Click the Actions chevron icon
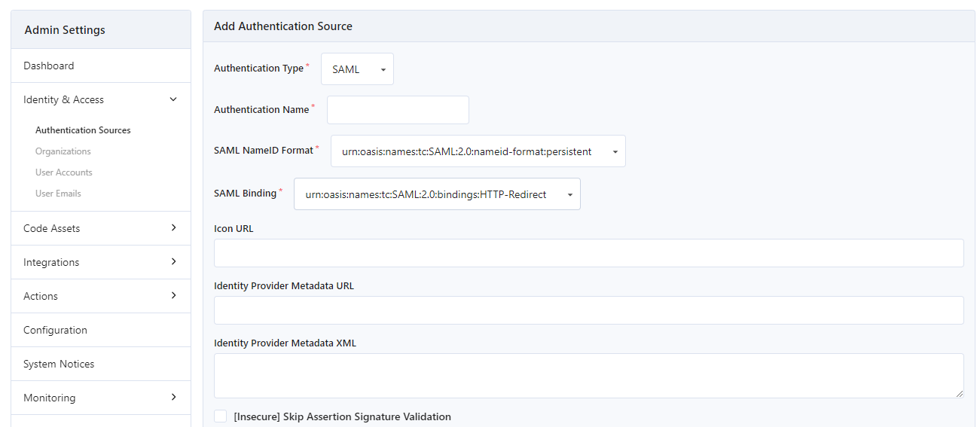Viewport: 980px width, 427px height. coord(173,295)
